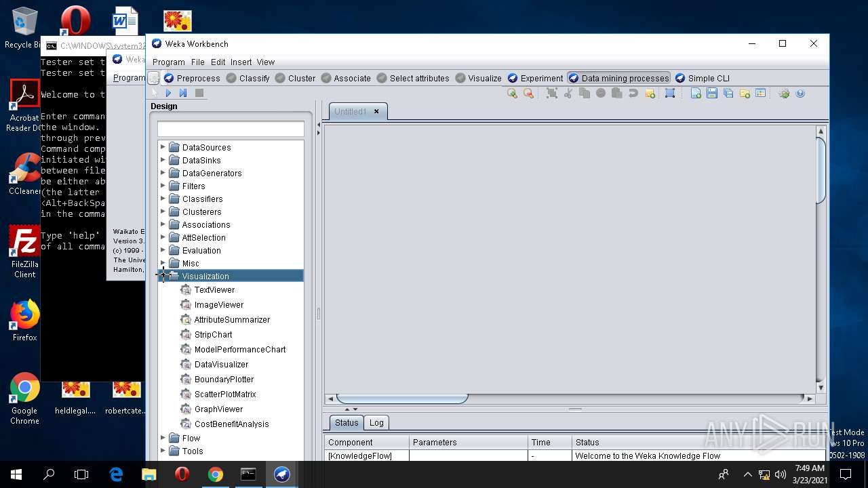The height and width of the screenshot is (488, 868).
Task: Run the flow with the play icon
Action: pos(168,93)
